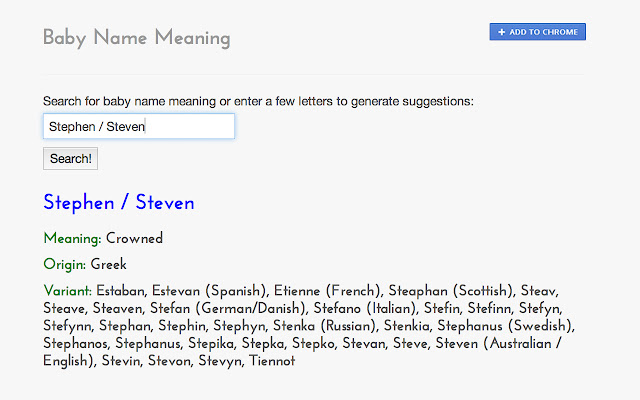
Task: Click the Meaning: label
Action: click(x=72, y=238)
